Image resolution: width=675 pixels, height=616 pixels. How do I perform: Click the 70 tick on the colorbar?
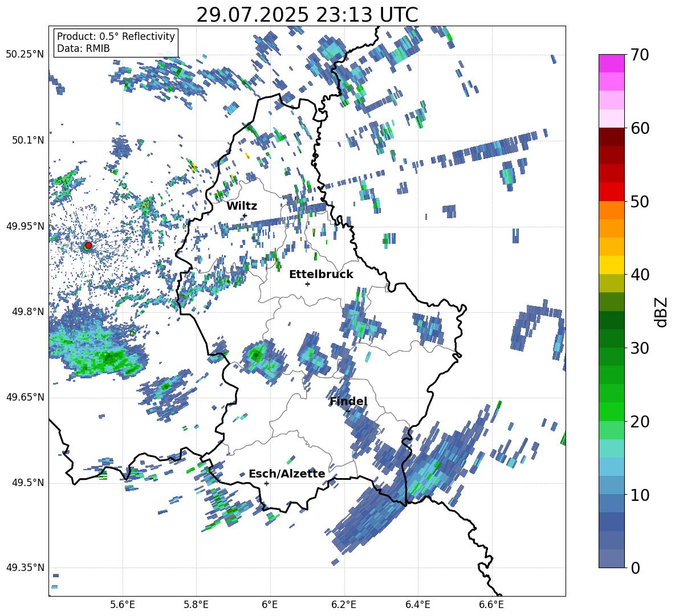coord(639,55)
